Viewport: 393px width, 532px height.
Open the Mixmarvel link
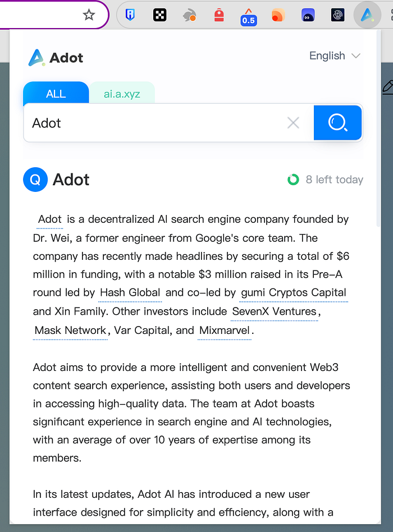225,331
